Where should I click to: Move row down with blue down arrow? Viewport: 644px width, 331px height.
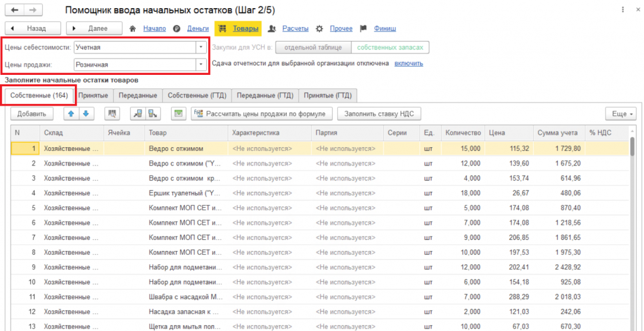point(86,113)
